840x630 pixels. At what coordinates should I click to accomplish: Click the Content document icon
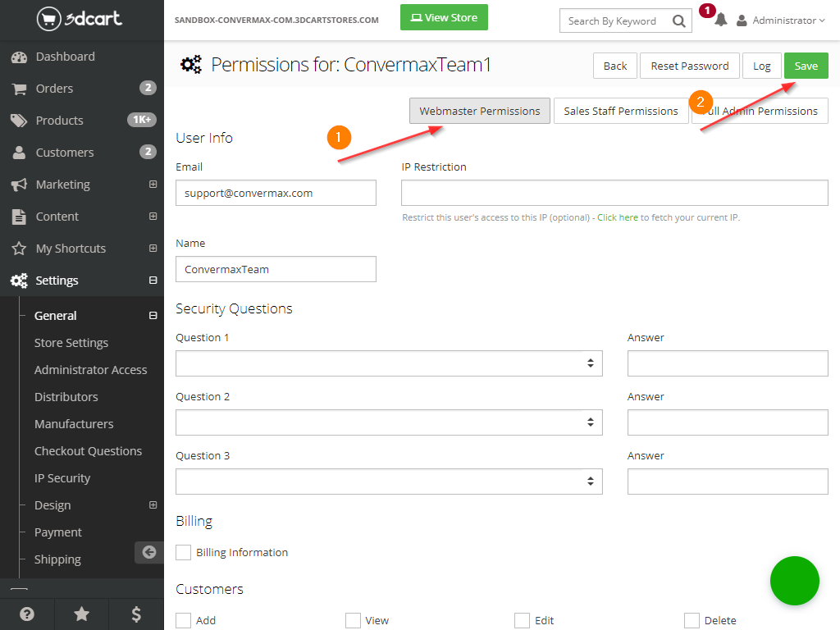pyautogui.click(x=19, y=217)
